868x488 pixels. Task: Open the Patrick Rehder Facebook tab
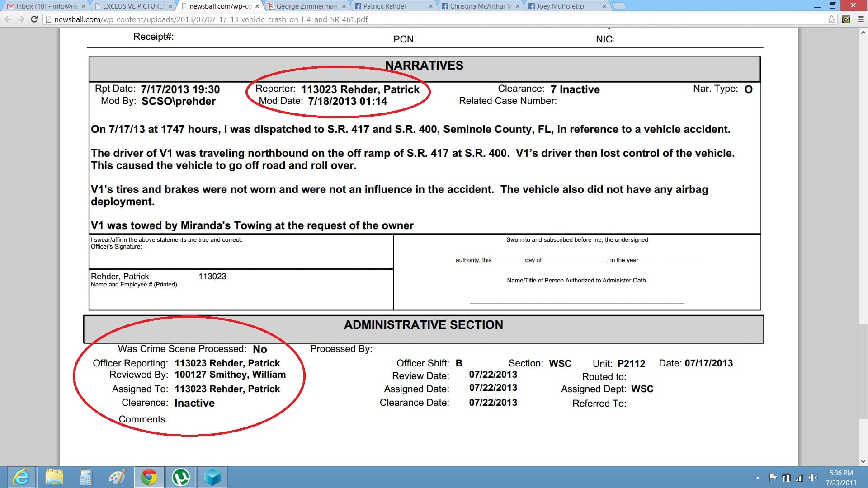[385, 6]
